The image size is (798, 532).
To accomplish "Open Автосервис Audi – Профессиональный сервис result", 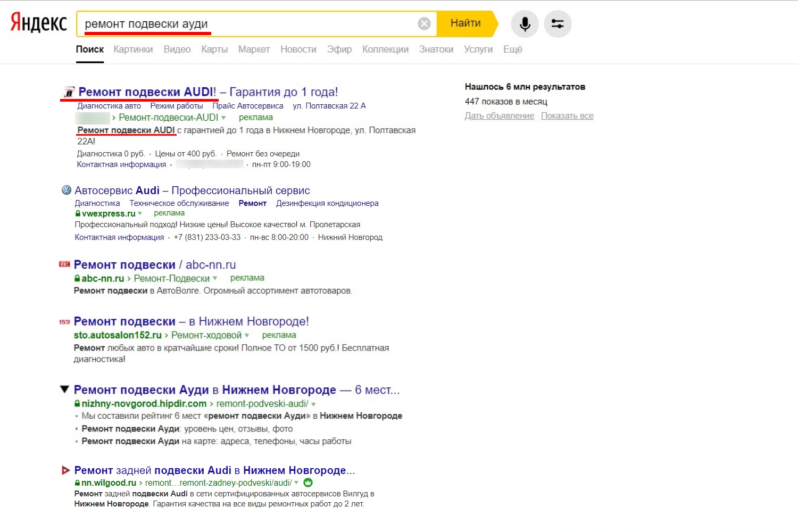I will tap(192, 190).
